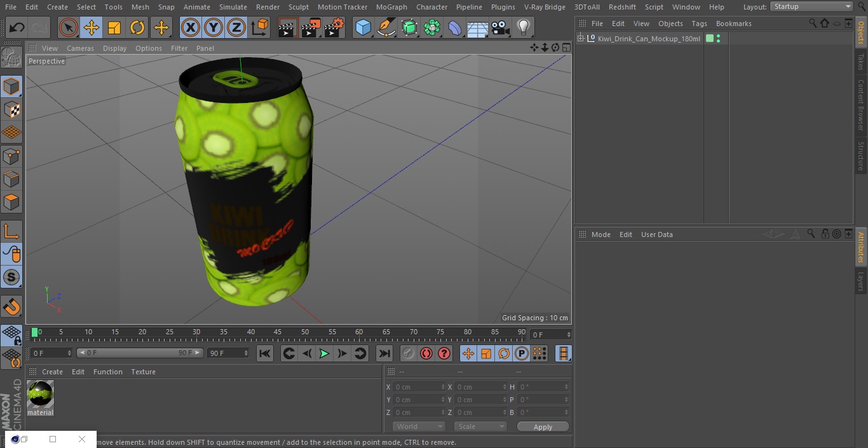The height and width of the screenshot is (448, 868).
Task: Open the viewport Cameras menu
Action: pyautogui.click(x=80, y=48)
